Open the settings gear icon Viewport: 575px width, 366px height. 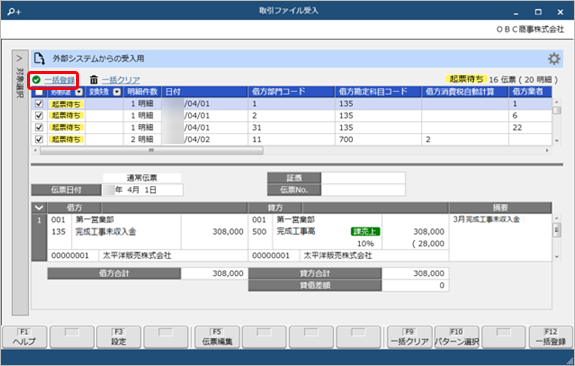pyautogui.click(x=554, y=59)
